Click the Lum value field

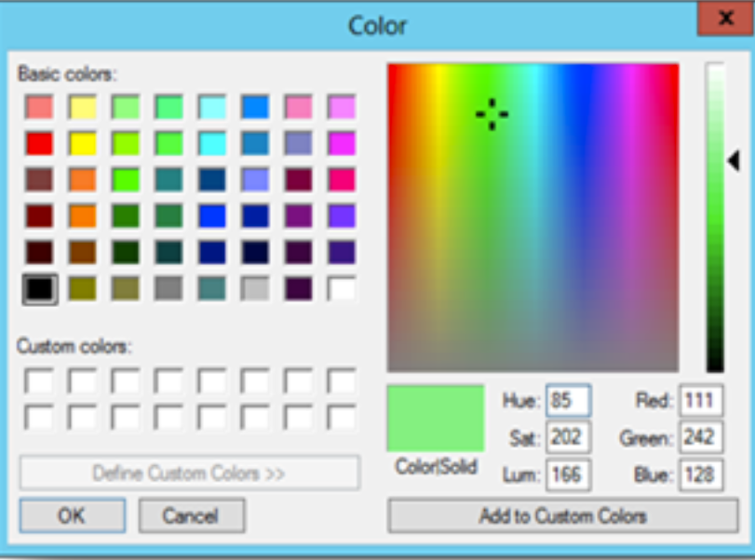point(568,474)
